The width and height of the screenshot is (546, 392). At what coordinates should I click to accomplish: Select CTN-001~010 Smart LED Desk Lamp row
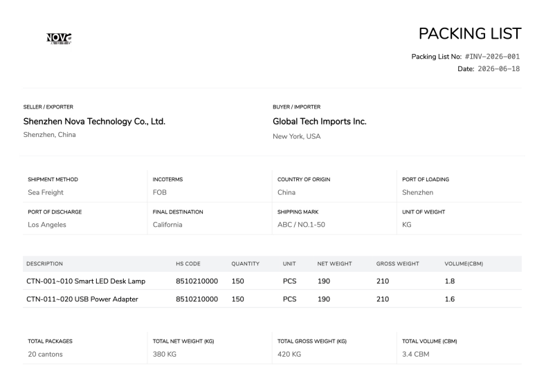(x=272, y=281)
